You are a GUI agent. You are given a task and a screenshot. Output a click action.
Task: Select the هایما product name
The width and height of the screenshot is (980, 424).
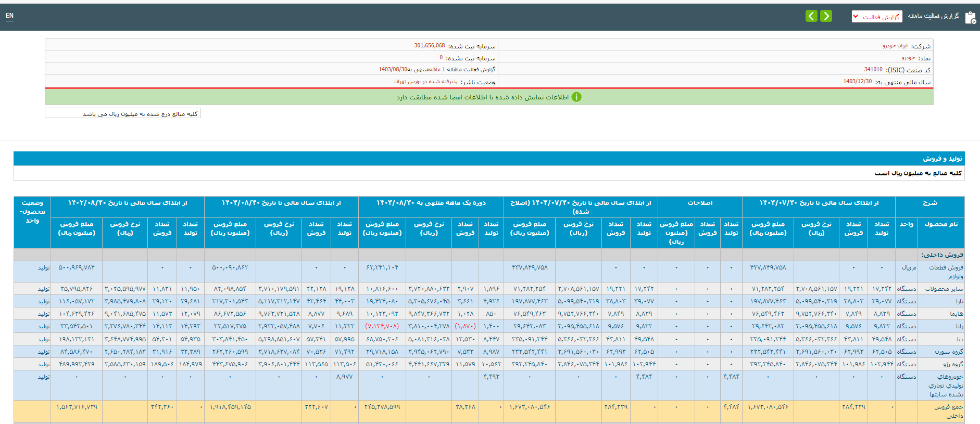click(957, 314)
